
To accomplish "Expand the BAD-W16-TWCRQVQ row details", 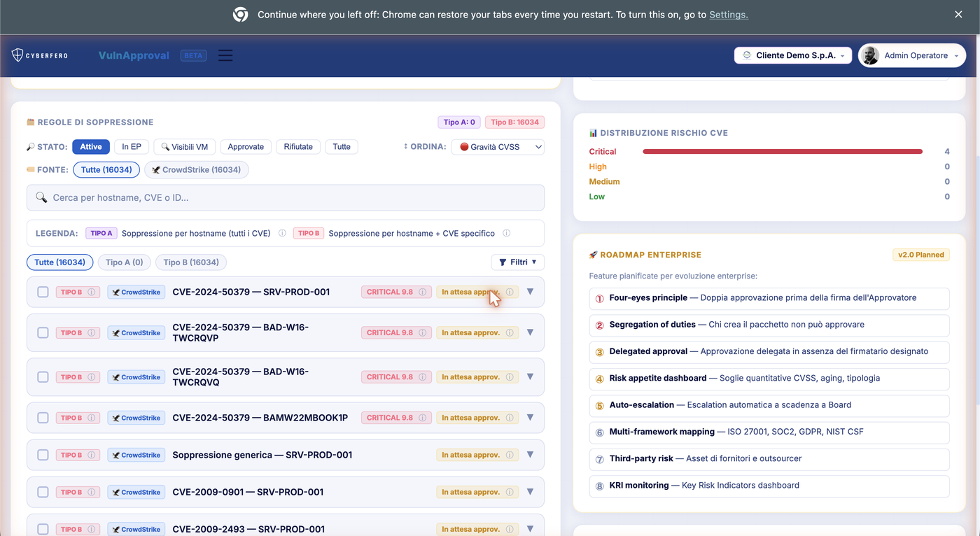I will (x=530, y=376).
